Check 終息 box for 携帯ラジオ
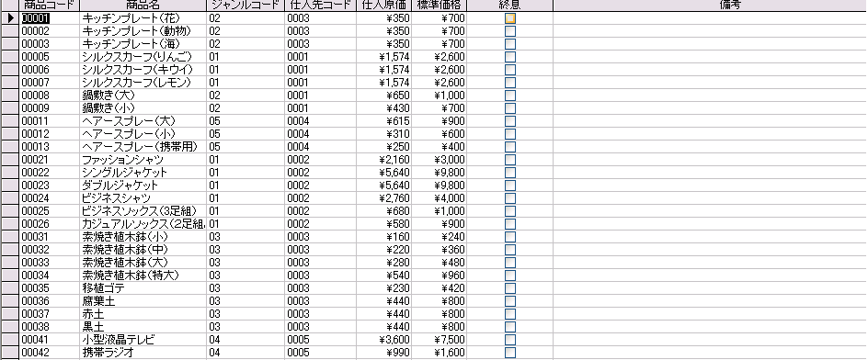 coord(509,353)
